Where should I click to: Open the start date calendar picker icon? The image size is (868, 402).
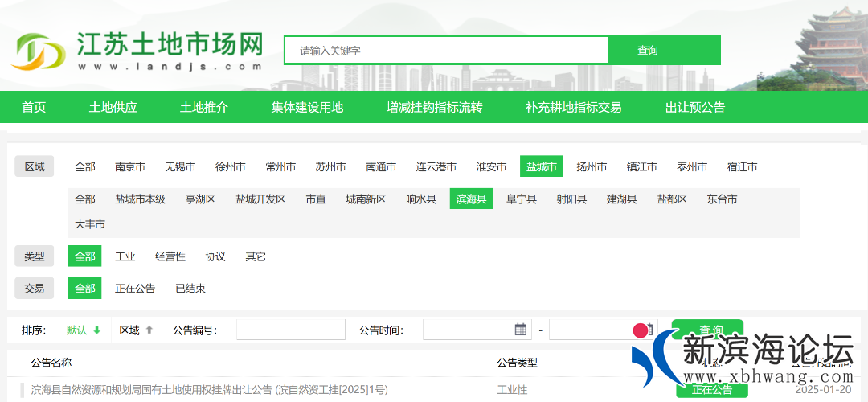(521, 330)
